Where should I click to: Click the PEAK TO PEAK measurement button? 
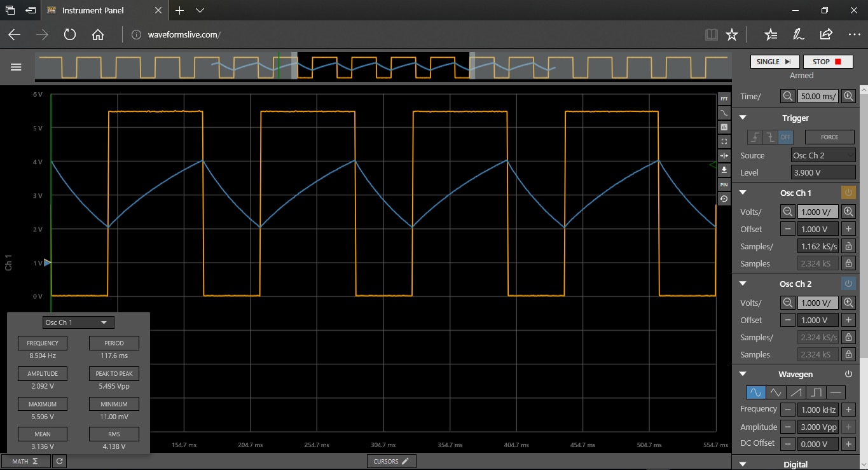(x=114, y=373)
